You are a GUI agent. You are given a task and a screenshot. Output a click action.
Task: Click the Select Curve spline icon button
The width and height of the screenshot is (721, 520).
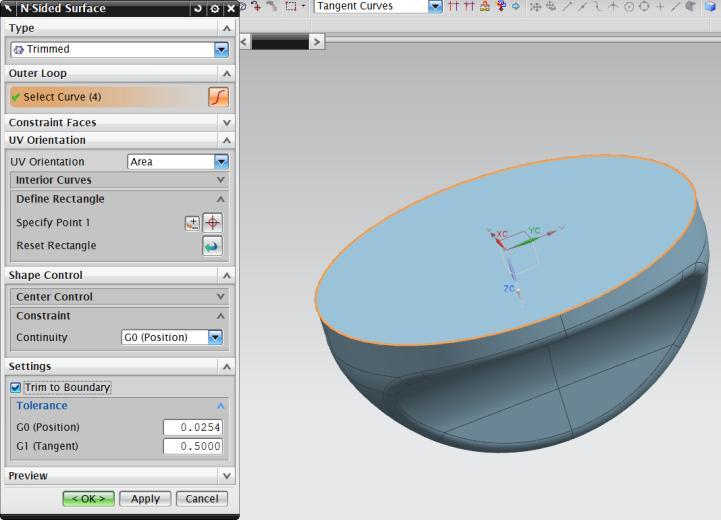pos(218,97)
